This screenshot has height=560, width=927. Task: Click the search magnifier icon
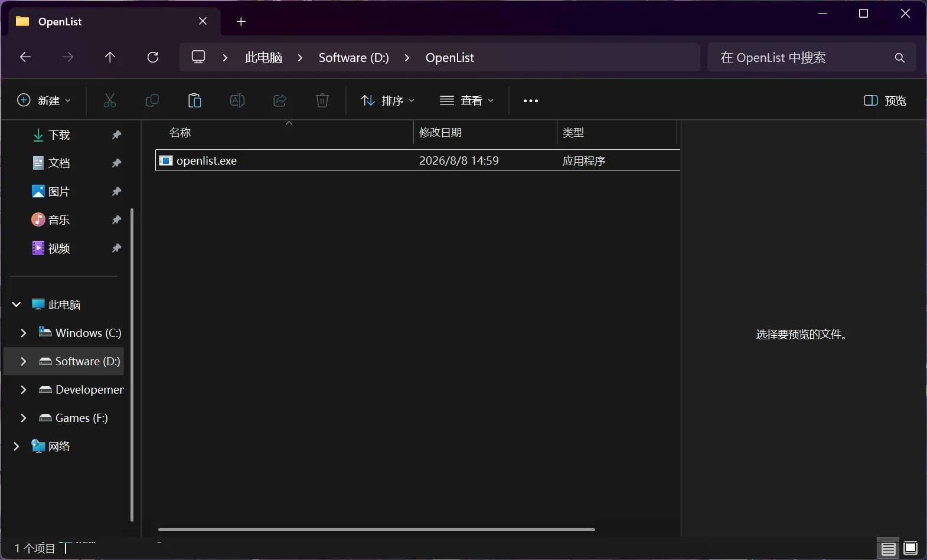tap(900, 58)
